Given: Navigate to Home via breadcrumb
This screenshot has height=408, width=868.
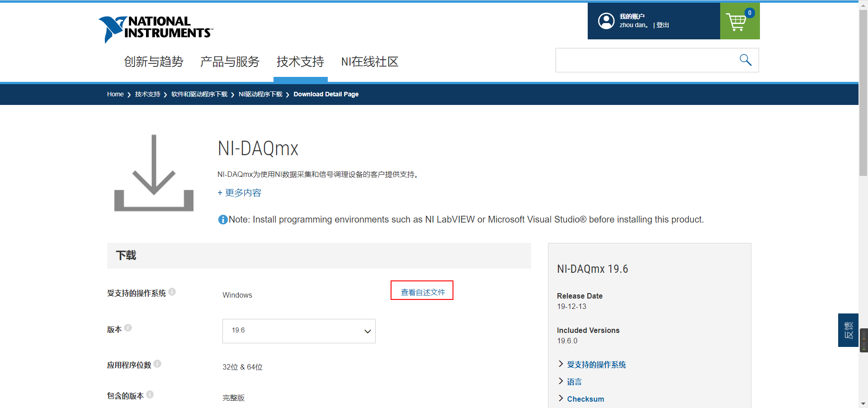Looking at the screenshot, I should 115,94.
